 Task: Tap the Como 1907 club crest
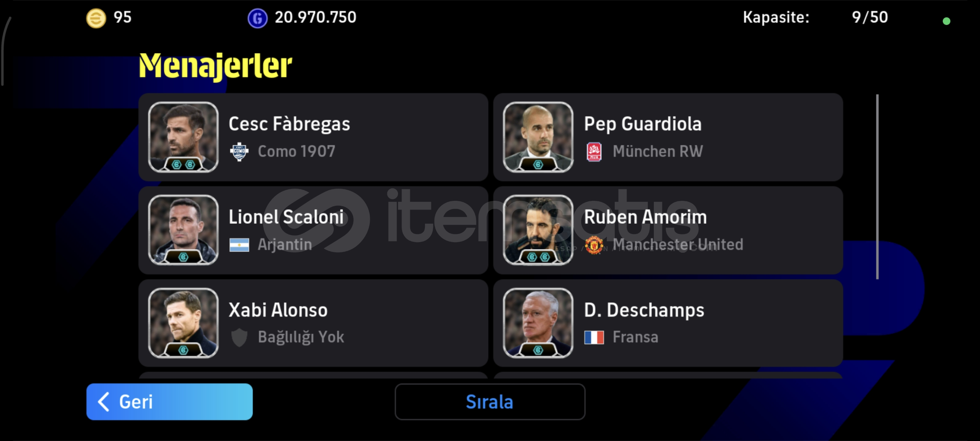tap(239, 152)
